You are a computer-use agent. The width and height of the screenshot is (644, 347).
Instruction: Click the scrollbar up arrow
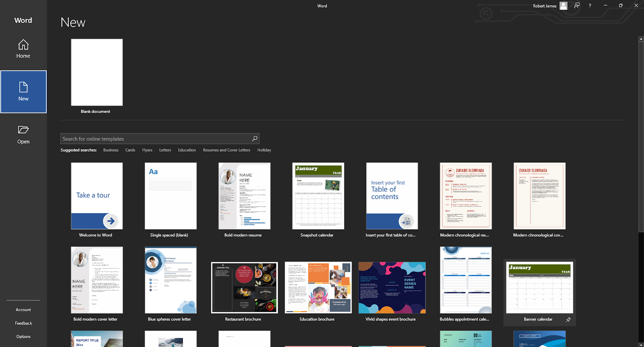point(641,39)
